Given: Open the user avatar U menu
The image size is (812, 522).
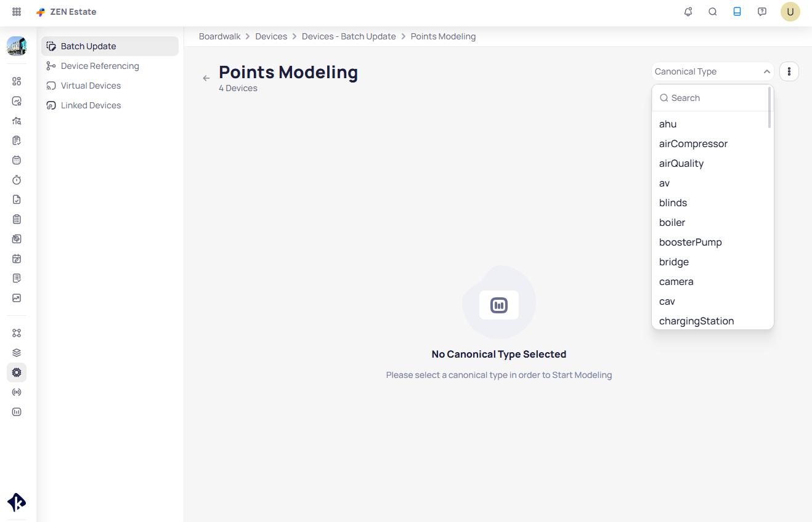Looking at the screenshot, I should point(790,12).
